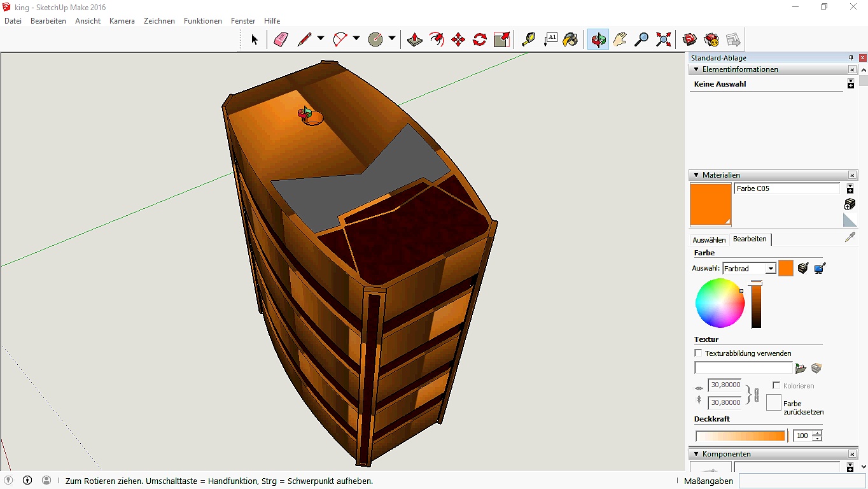Pick the eyedropper sample paint icon
868x489 pixels.
coord(850,237)
